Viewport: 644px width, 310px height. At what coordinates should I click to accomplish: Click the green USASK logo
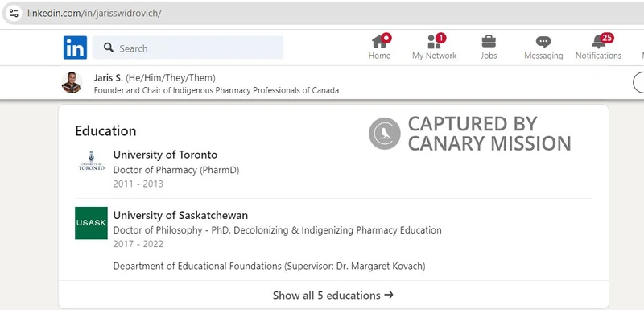[x=91, y=223]
